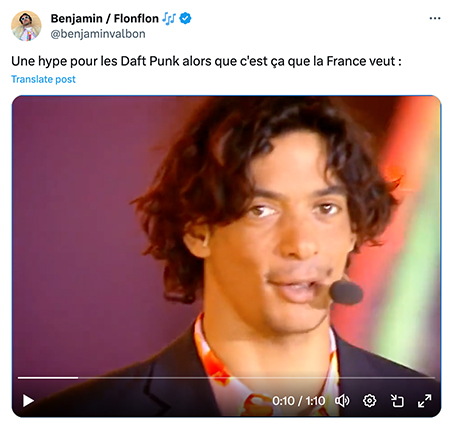Screen dimensions: 450x425
Task: Click the 0:10 / 1:10 time display
Action: click(298, 401)
